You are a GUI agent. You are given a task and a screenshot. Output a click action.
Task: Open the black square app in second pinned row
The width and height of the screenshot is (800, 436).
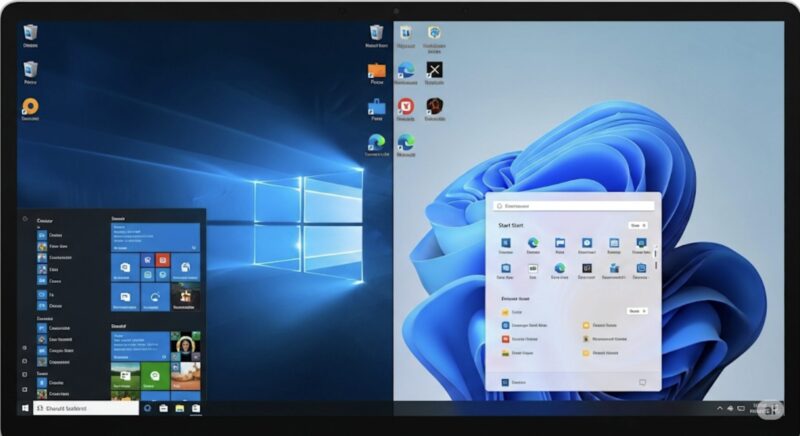pos(587,268)
